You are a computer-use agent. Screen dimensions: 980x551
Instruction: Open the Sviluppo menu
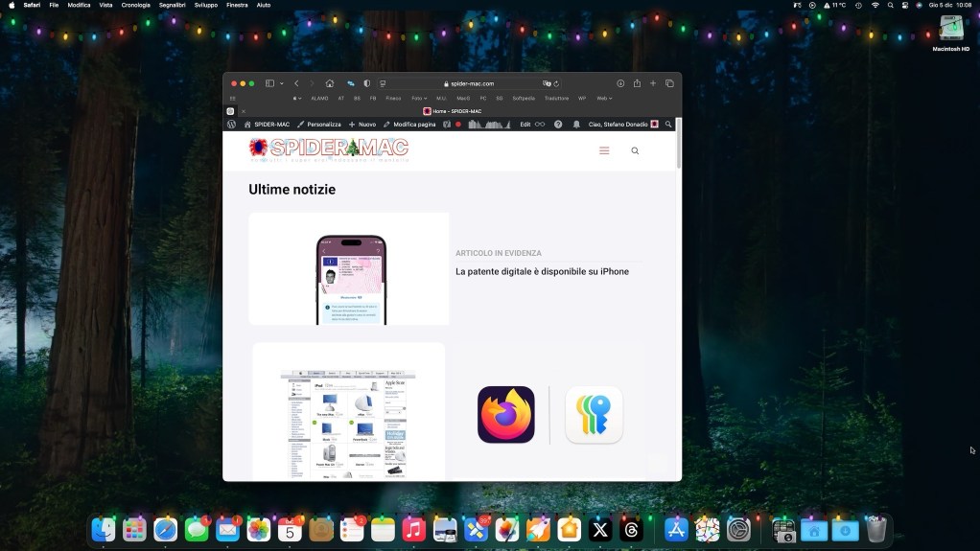pyautogui.click(x=205, y=5)
